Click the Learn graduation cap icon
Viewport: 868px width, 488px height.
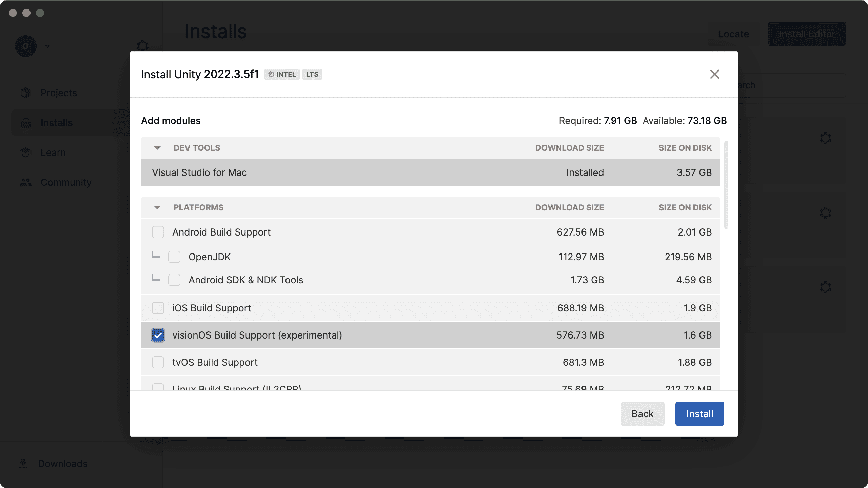[26, 152]
